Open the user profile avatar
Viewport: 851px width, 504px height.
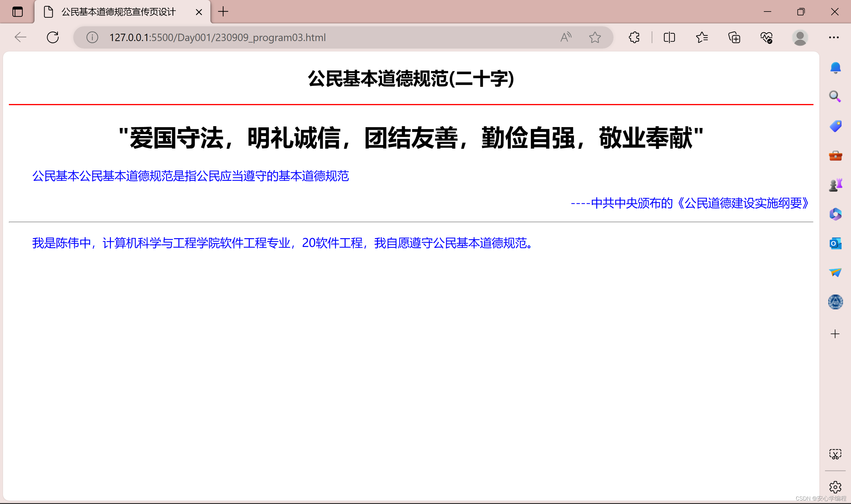[800, 37]
